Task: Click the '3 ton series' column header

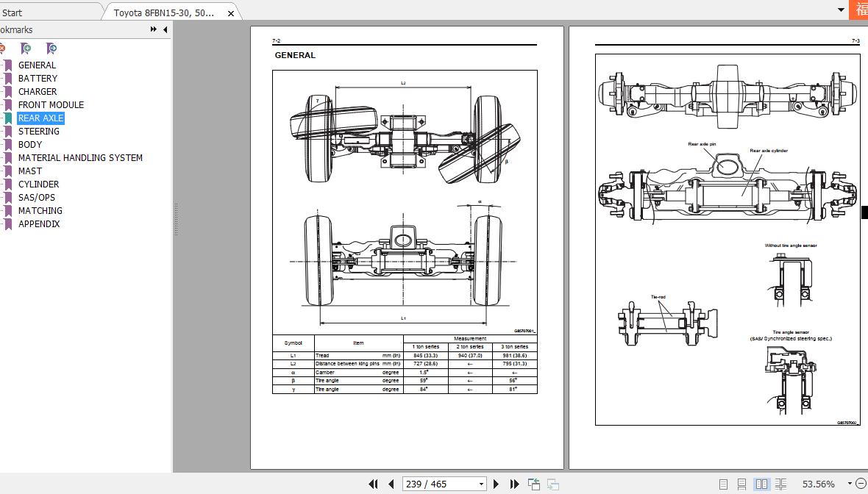Action: [x=515, y=347]
